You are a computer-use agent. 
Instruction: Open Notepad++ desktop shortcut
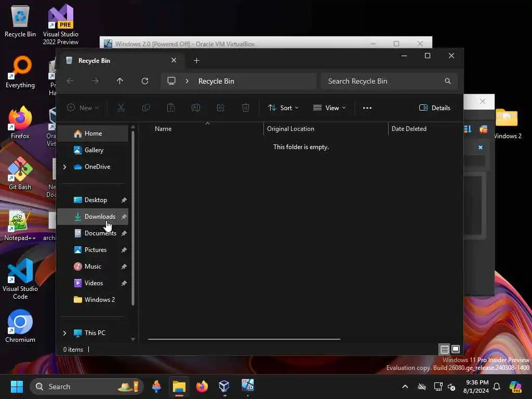point(20,224)
